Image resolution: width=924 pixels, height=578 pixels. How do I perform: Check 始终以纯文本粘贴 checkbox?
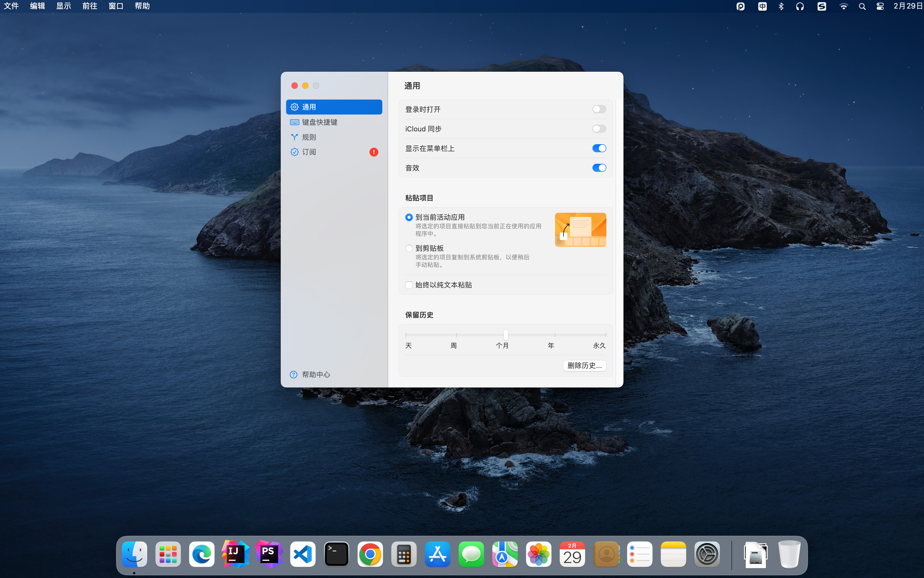409,285
